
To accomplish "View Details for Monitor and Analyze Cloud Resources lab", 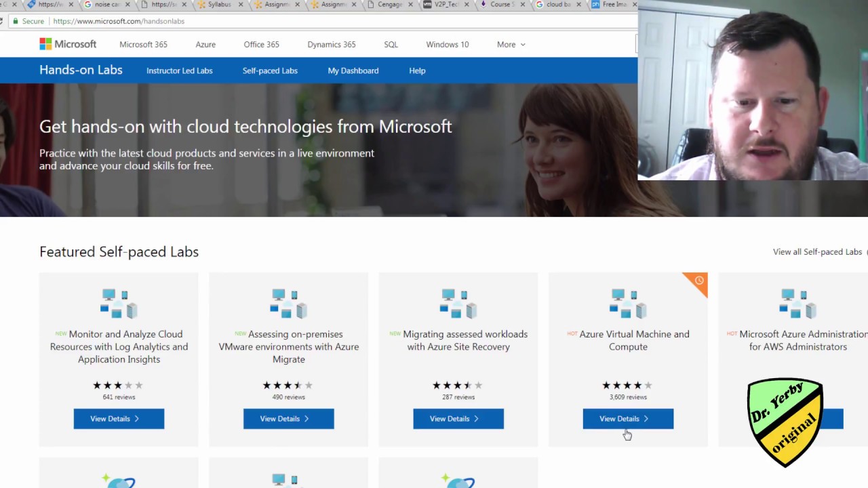I will coord(119,419).
